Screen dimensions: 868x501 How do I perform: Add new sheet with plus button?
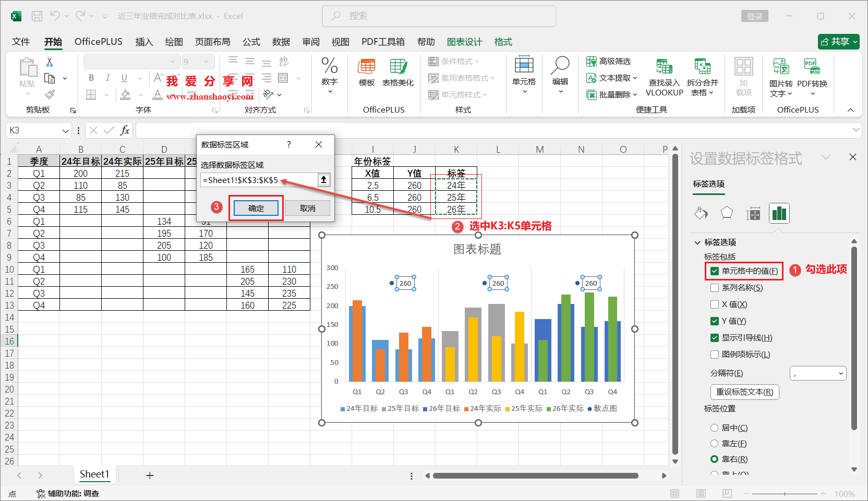click(x=150, y=475)
